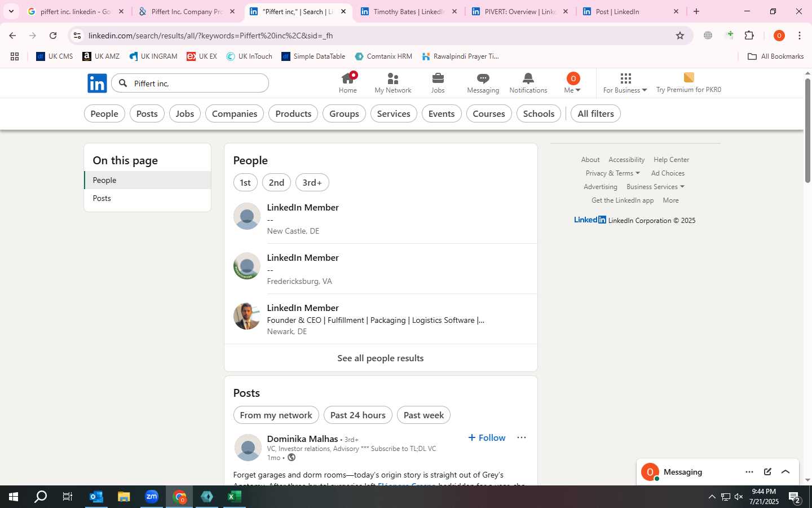This screenshot has height=508, width=812.
Task: Open the Founder & CEO member profile photo
Action: tap(247, 316)
